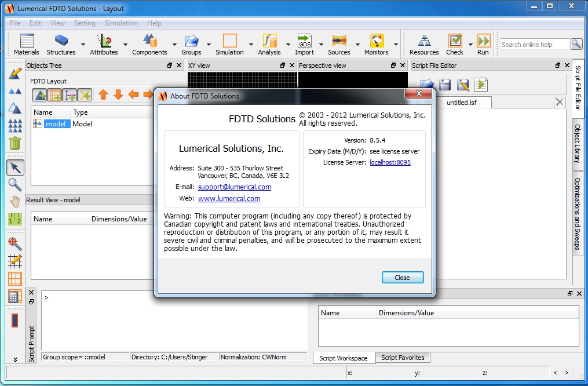
Task: Float the Objects Tree panel
Action: [x=170, y=65]
